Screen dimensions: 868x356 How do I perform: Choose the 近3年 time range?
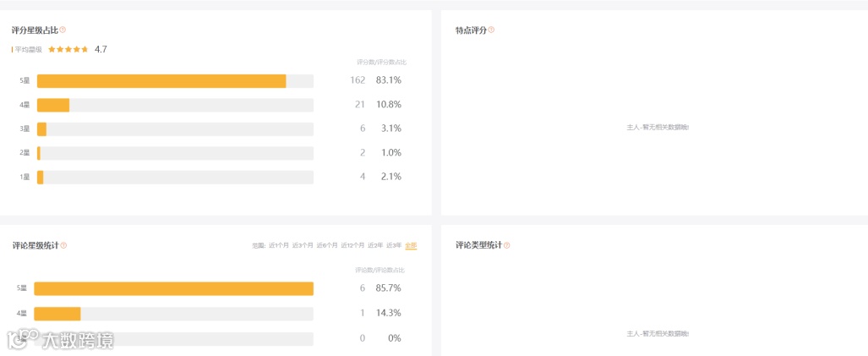[394, 246]
